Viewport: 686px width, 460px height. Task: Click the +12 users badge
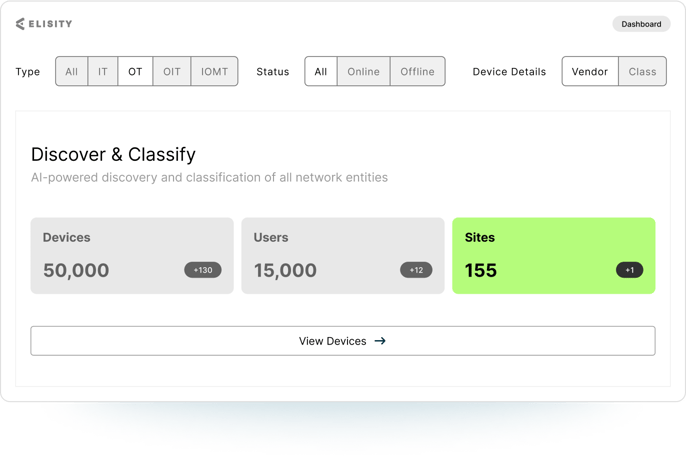tap(416, 270)
